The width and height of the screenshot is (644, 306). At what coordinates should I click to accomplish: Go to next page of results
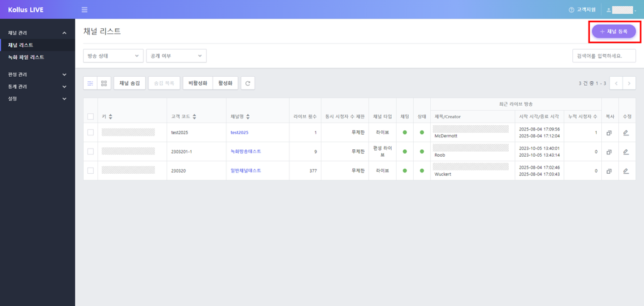(628, 83)
